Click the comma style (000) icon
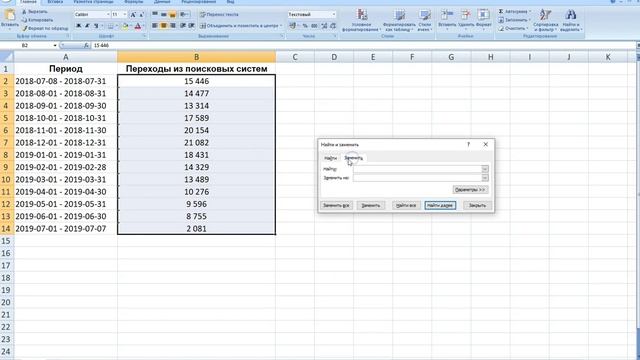Image resolution: width=640 pixels, height=360 pixels. click(314, 26)
